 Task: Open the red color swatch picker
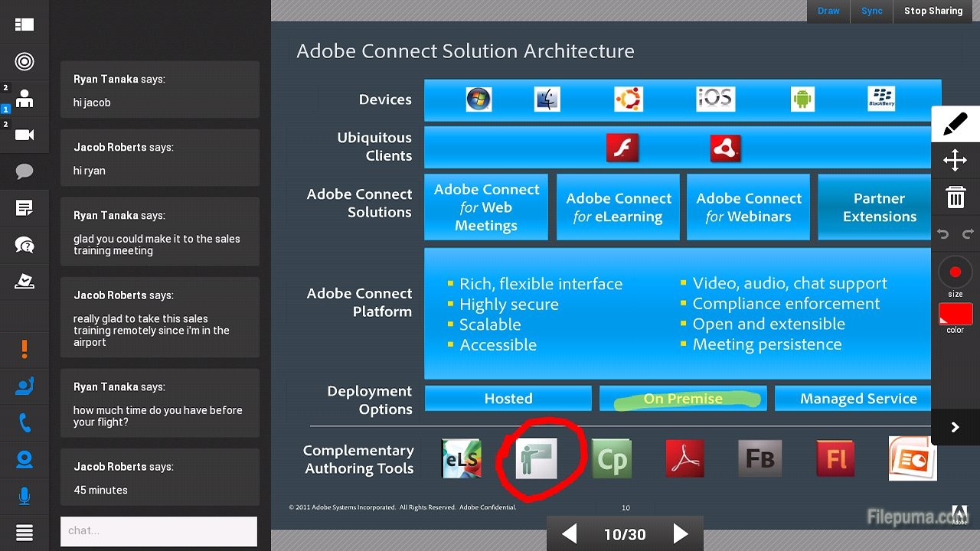tap(955, 314)
